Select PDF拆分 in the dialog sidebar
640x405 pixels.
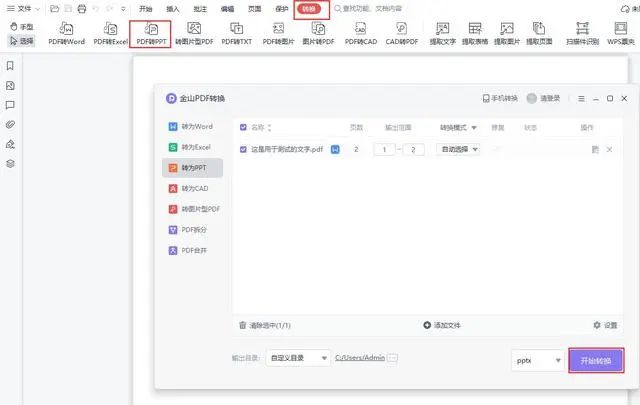click(x=192, y=230)
